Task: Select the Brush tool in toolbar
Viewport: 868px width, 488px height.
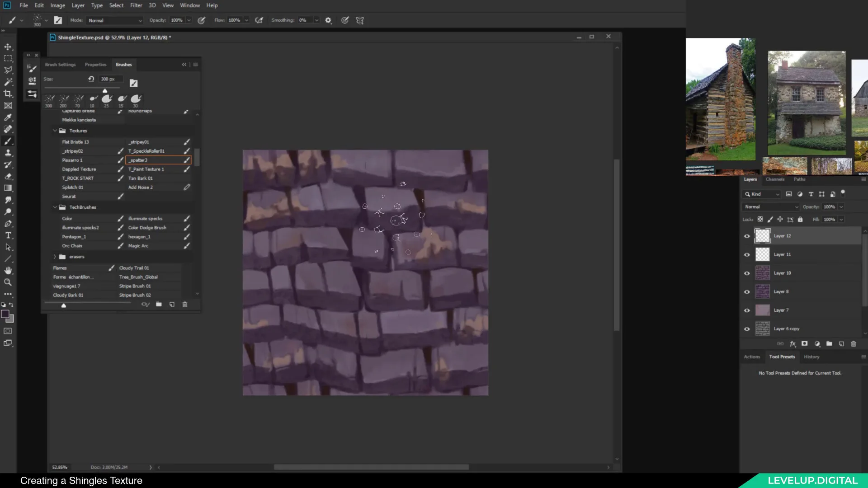Action: [x=8, y=141]
